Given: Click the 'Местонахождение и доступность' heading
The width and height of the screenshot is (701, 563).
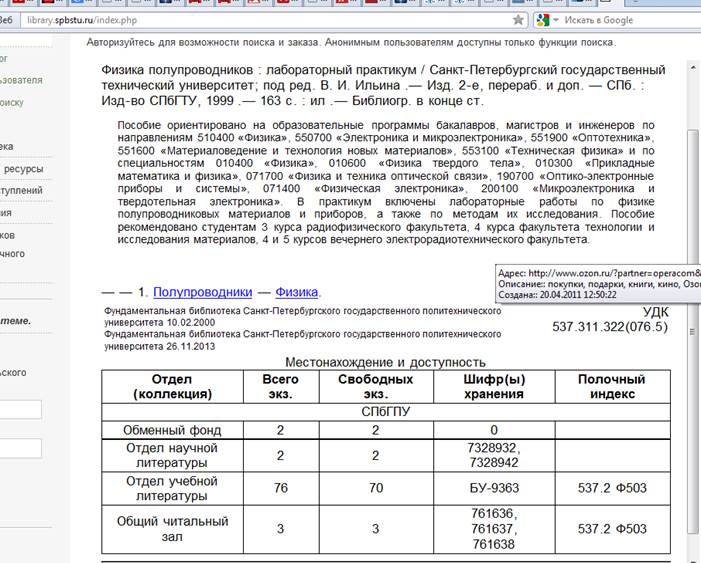Looking at the screenshot, I should (385, 362).
